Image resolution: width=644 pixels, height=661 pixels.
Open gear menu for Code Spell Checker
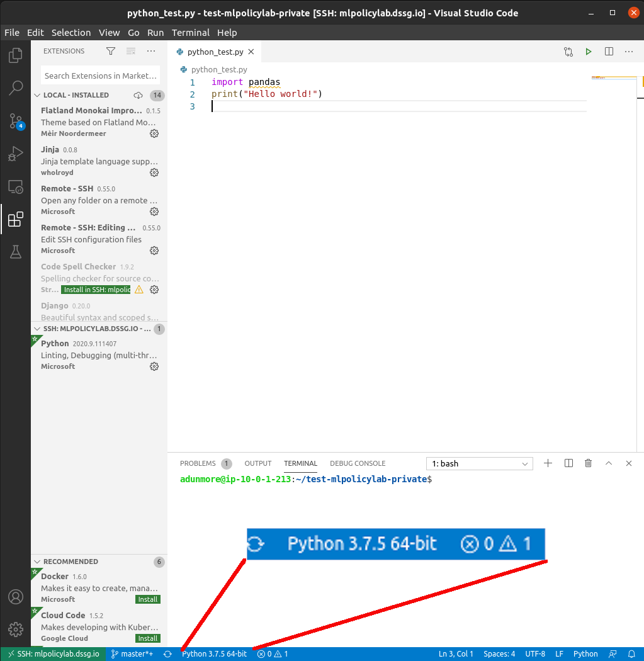click(154, 290)
